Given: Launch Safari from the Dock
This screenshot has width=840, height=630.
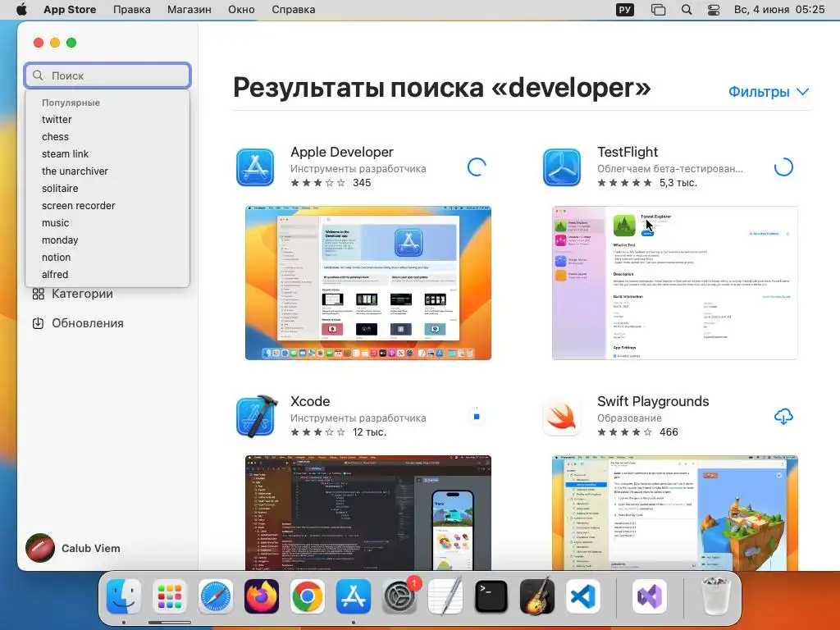Looking at the screenshot, I should coord(216,596).
